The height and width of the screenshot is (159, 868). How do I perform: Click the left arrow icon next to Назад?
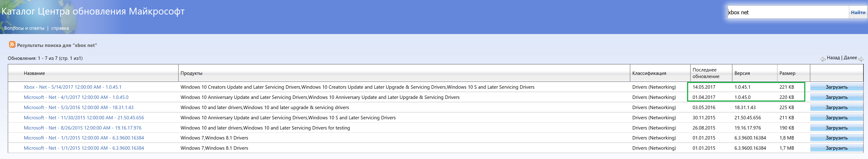tap(823, 59)
